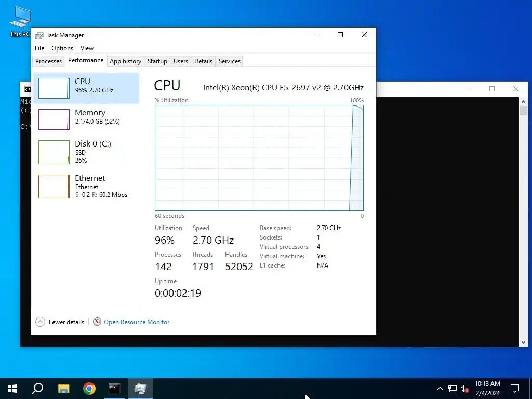The width and height of the screenshot is (532, 399).
Task: Select the Performance tab
Action: click(x=86, y=60)
